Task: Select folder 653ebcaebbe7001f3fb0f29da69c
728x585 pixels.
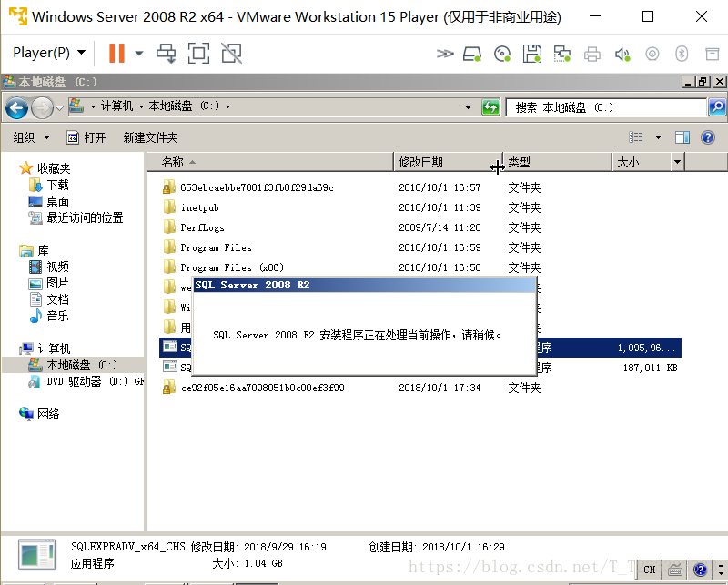Action: click(x=257, y=187)
